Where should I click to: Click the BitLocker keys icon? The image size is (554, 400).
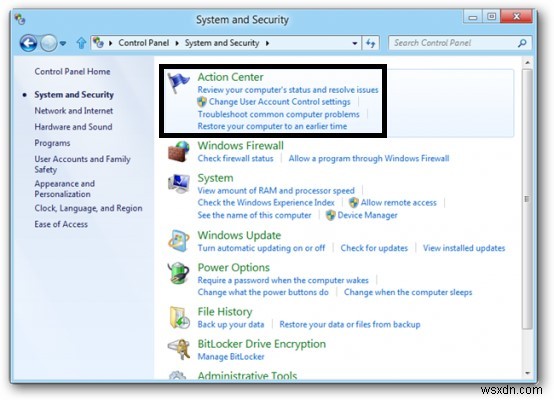point(179,349)
